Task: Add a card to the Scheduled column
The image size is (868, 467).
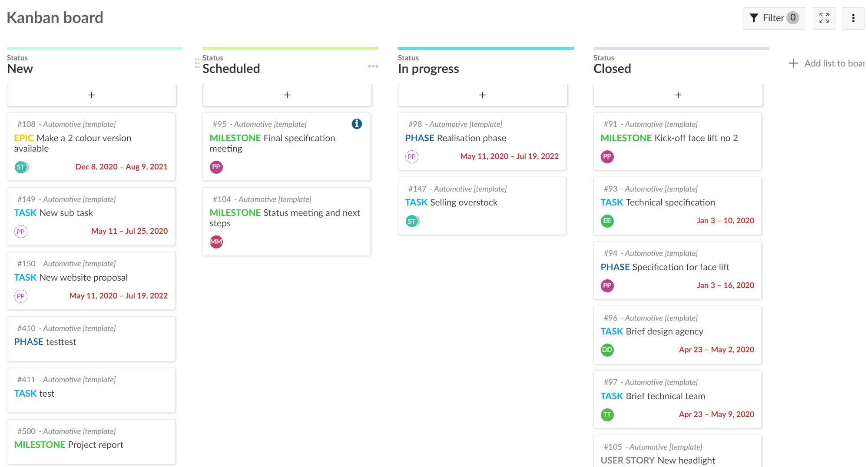Action: 287,95
